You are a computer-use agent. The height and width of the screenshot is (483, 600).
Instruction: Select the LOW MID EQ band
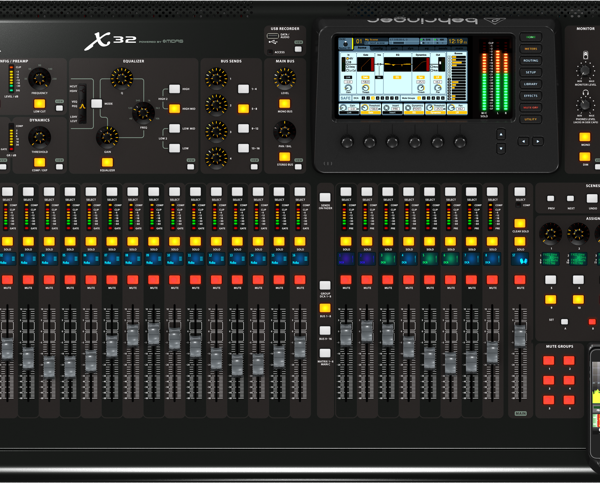pos(174,128)
